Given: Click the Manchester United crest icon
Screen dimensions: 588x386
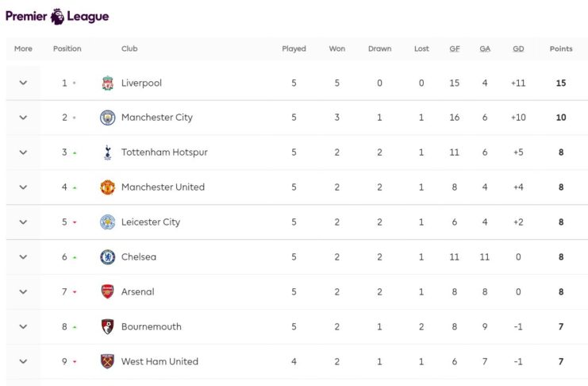Looking at the screenshot, I should click(x=108, y=187).
